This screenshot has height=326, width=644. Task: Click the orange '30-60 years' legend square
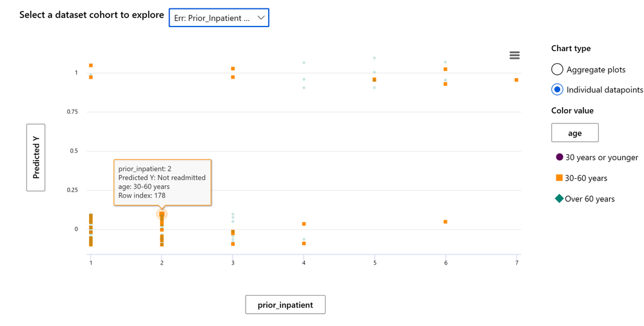559,178
